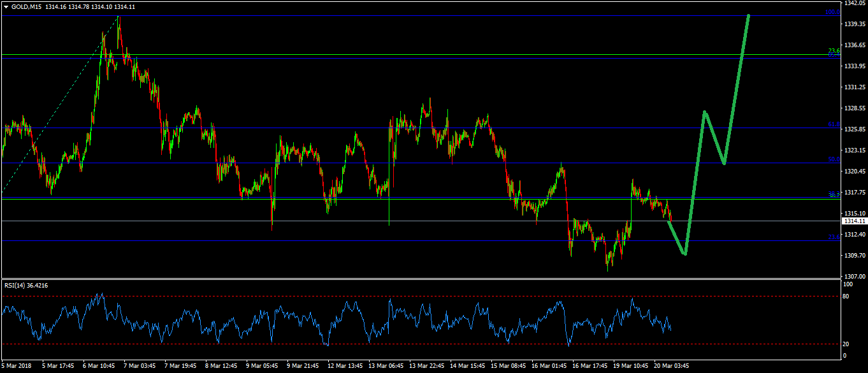Click the 61.8 Fibonacci level label
Screen dimensions: 868x373
832,125
